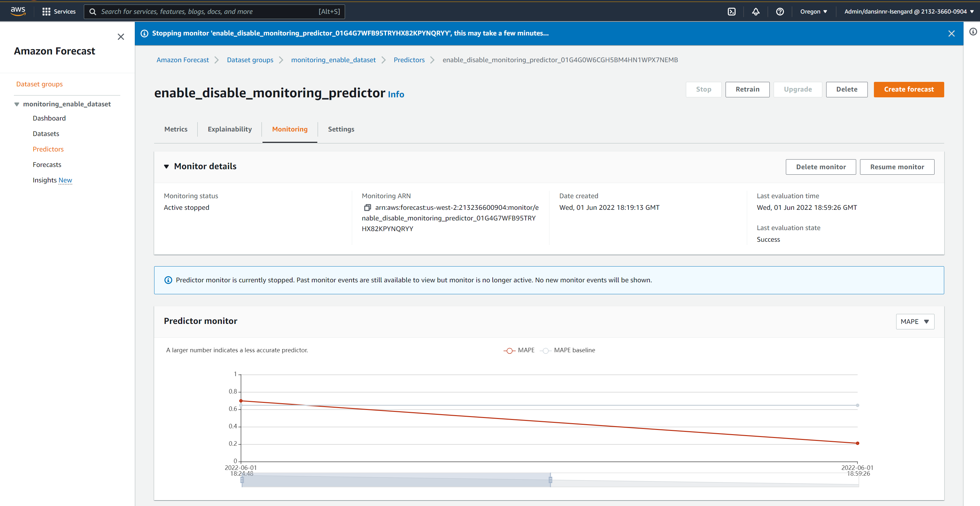Copy the Monitoring ARN with copy icon

tap(367, 208)
